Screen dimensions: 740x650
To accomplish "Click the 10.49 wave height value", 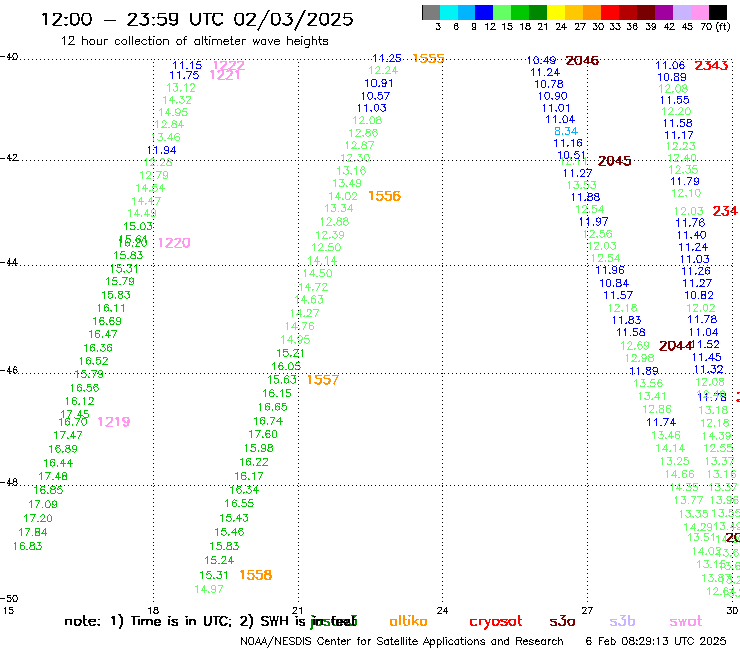I will pyautogui.click(x=541, y=60).
